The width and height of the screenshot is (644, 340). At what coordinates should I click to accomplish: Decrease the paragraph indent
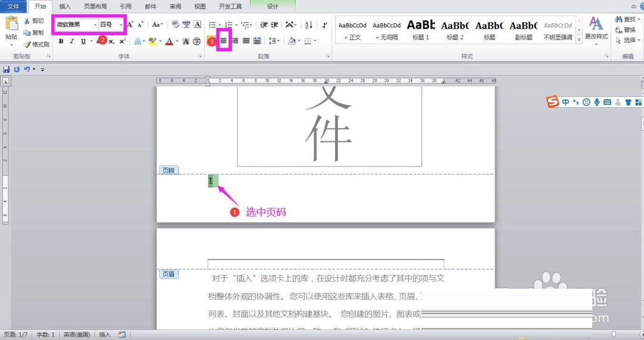[x=264, y=25]
